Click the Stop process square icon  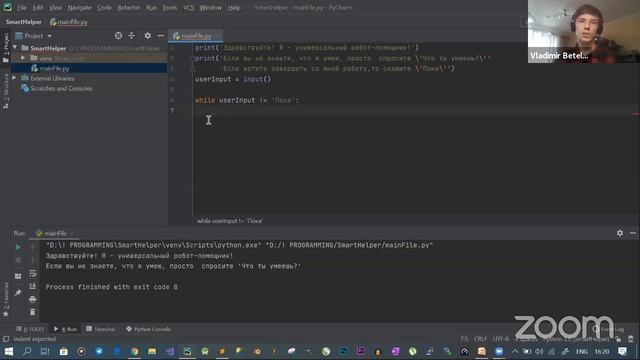tap(18, 260)
